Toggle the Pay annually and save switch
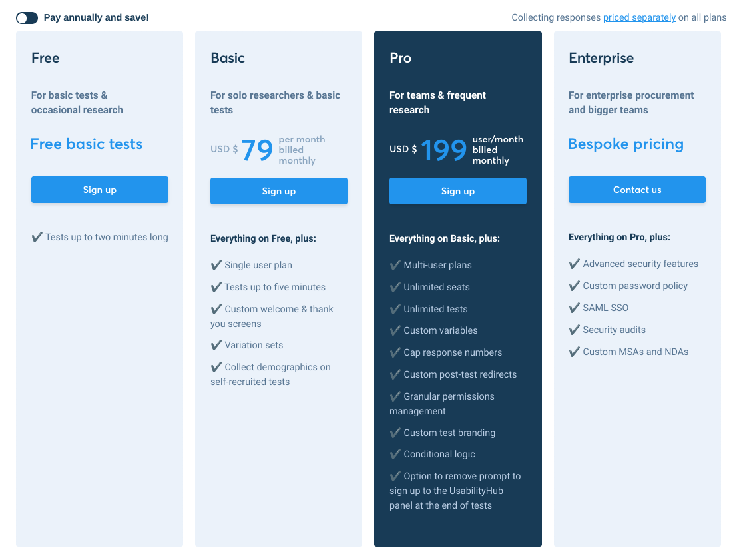Image resolution: width=739 pixels, height=560 pixels. (x=27, y=18)
